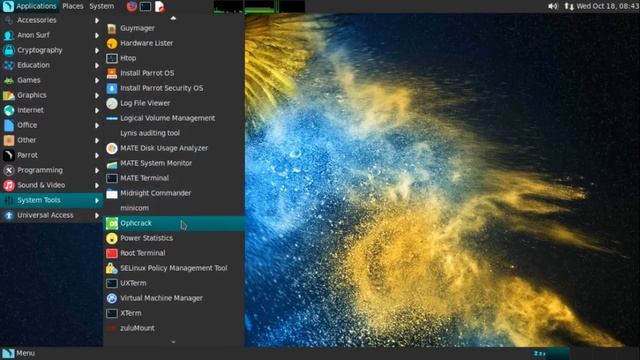Expand the Office submenu arrow
The image size is (640, 360).
tap(97, 125)
